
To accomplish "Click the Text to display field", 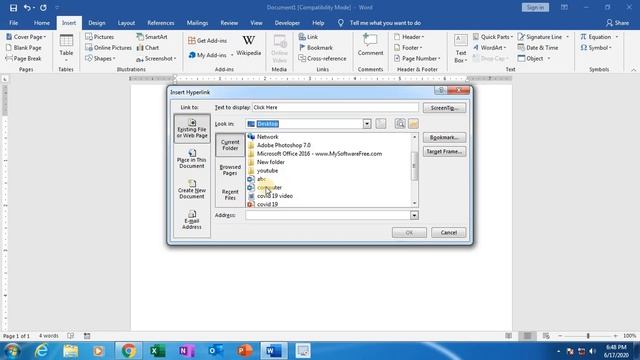I will [x=335, y=107].
